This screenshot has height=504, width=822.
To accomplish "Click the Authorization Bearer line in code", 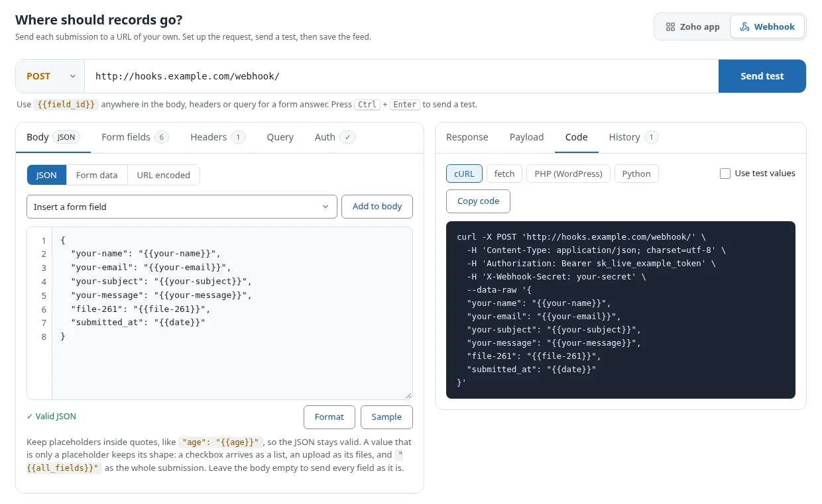I will [592, 263].
